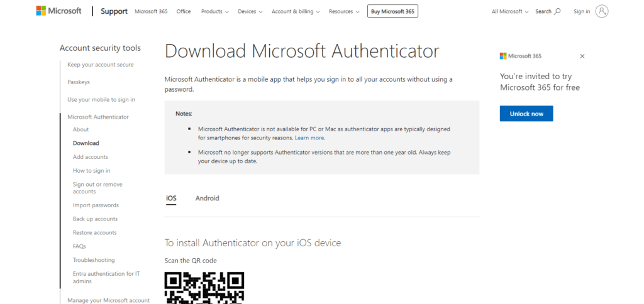Open Sign out or remove accounts
This screenshot has width=644, height=304.
click(97, 188)
